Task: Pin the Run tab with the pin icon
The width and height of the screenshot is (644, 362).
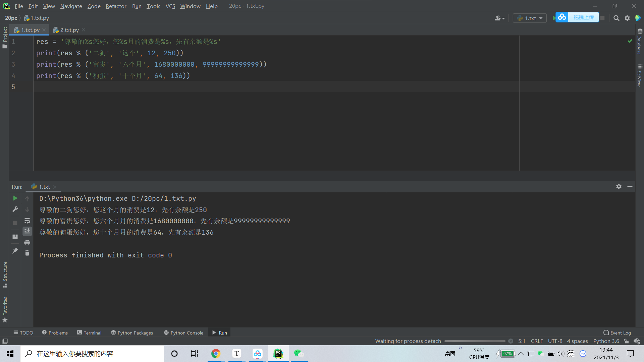Action: [x=15, y=251]
